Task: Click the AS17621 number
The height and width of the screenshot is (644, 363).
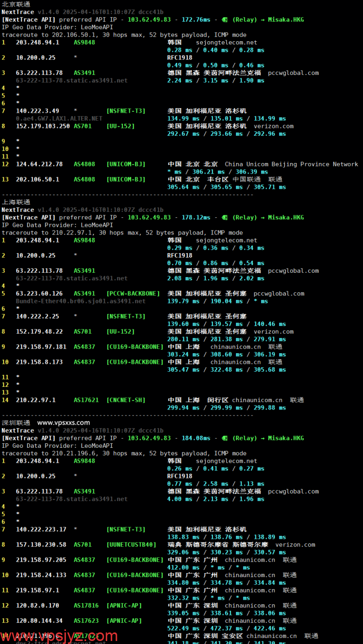Action: tap(86, 400)
